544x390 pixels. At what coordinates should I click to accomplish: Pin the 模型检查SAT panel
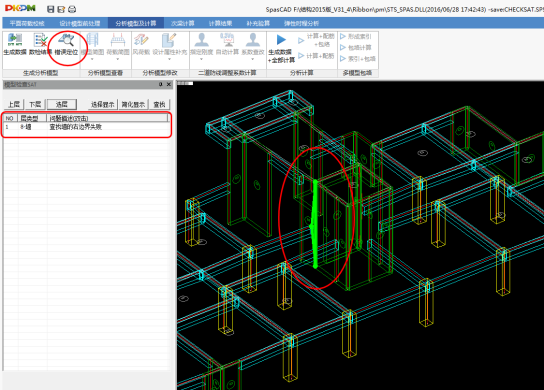[161, 84]
